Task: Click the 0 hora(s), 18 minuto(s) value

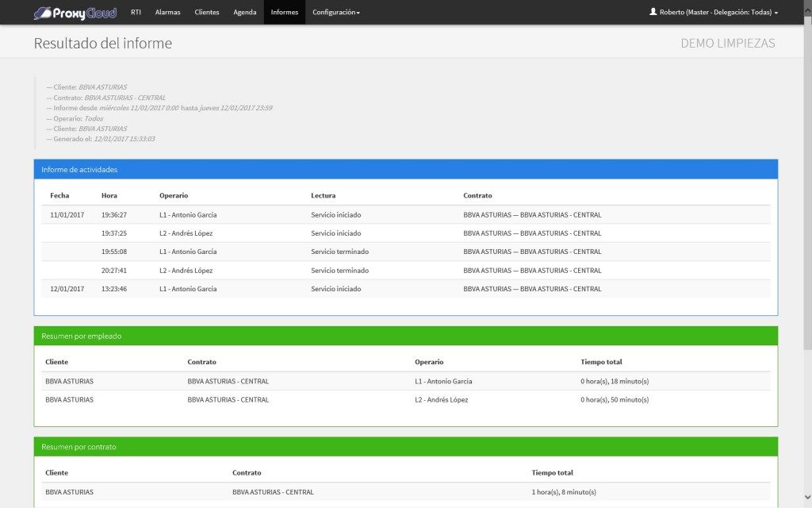Action: [615, 381]
